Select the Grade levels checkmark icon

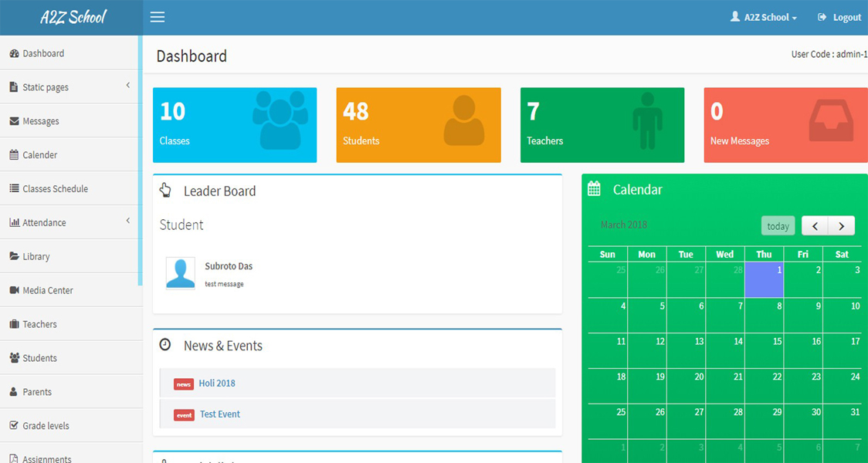[15, 425]
